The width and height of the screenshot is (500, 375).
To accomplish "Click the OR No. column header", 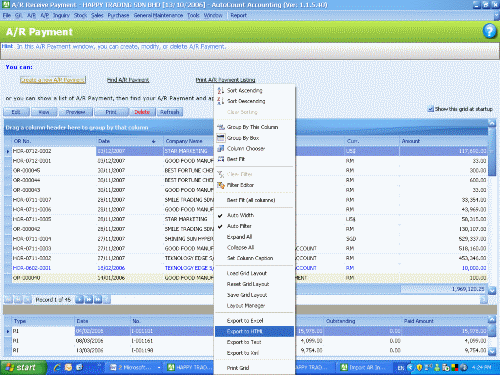I will pyautogui.click(x=54, y=141).
